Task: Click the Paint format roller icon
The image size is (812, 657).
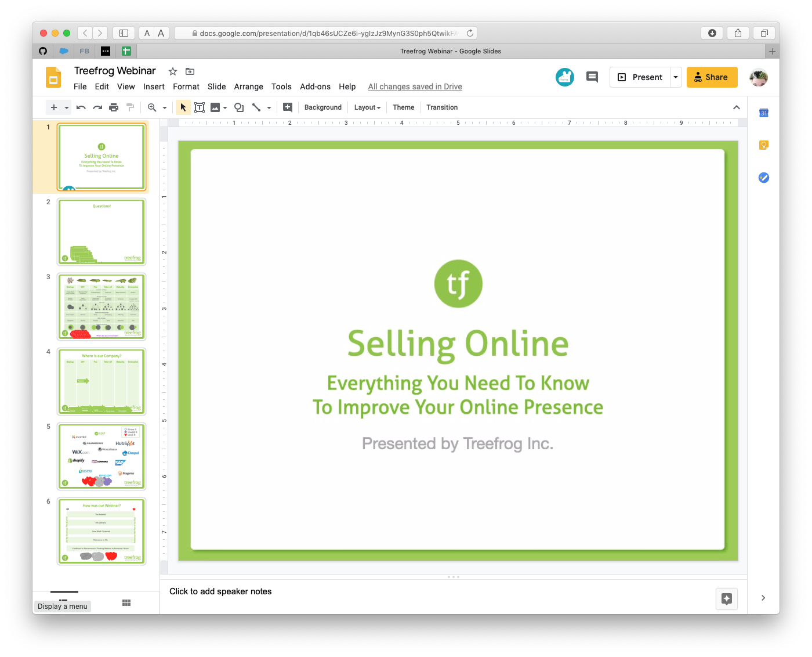Action: click(x=130, y=107)
